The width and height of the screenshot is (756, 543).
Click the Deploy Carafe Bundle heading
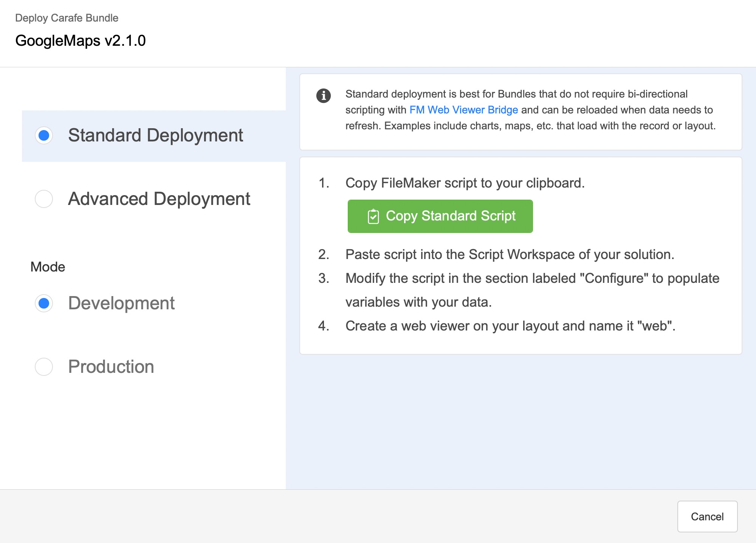click(x=67, y=18)
